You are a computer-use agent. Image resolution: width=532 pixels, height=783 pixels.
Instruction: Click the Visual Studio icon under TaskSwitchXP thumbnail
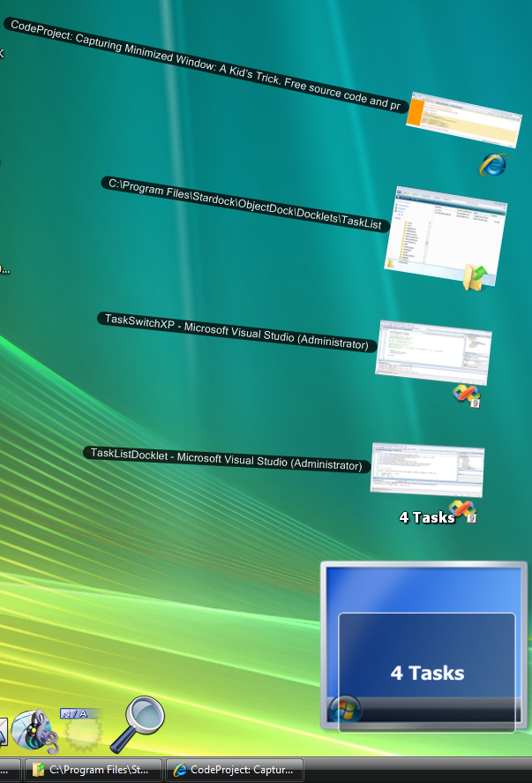[467, 396]
